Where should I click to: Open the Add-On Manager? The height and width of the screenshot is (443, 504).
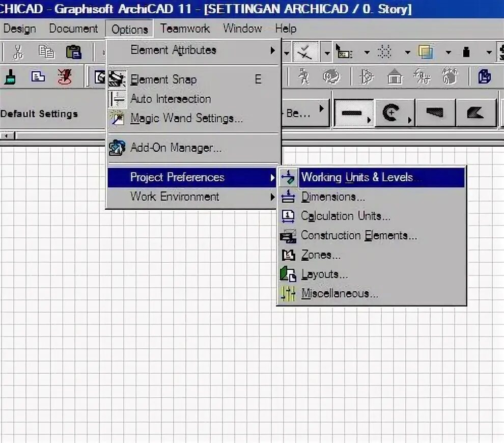pyautogui.click(x=193, y=148)
